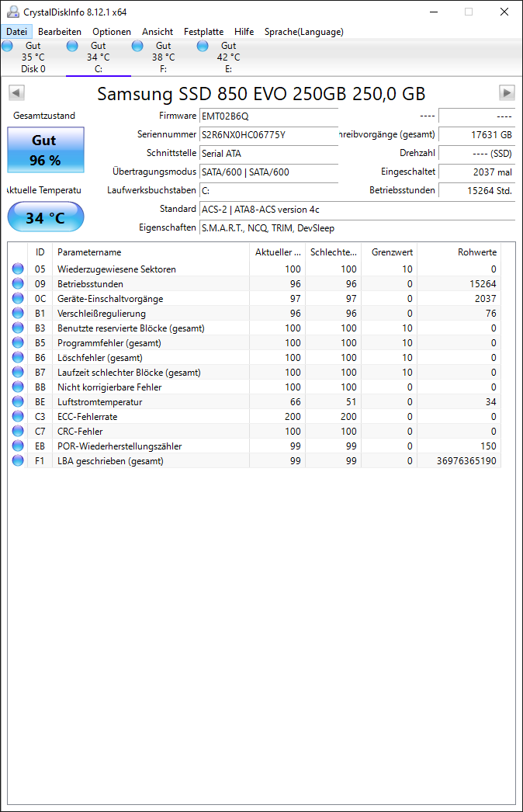Click raw value 36976365190
The width and height of the screenshot is (523, 812).
(466, 461)
